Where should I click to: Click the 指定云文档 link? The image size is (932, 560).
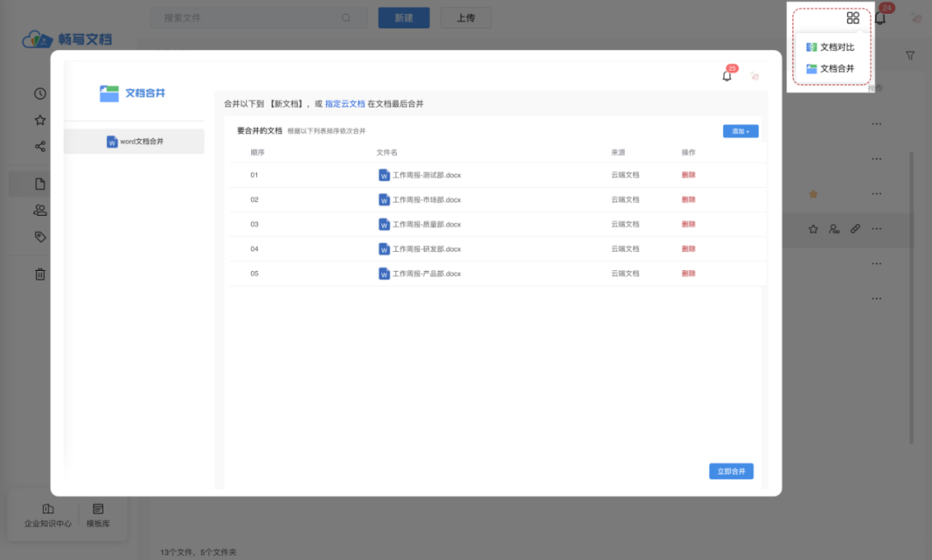coord(344,104)
